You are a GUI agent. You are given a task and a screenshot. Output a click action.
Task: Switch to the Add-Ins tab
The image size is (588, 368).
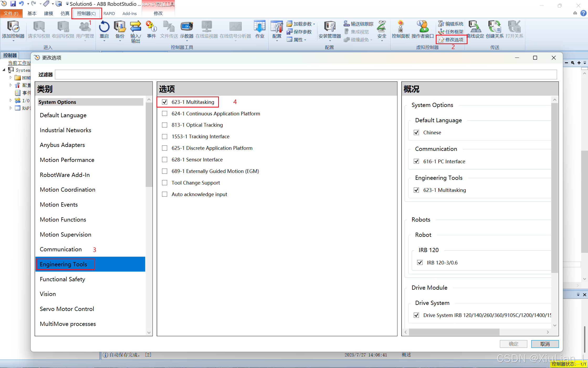(130, 13)
